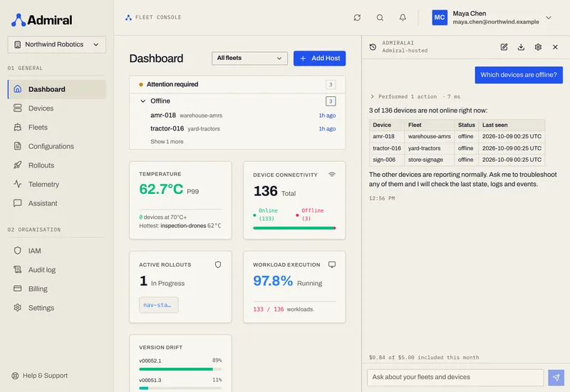Click the shield icon on Active Rollouts

pyautogui.click(x=218, y=264)
